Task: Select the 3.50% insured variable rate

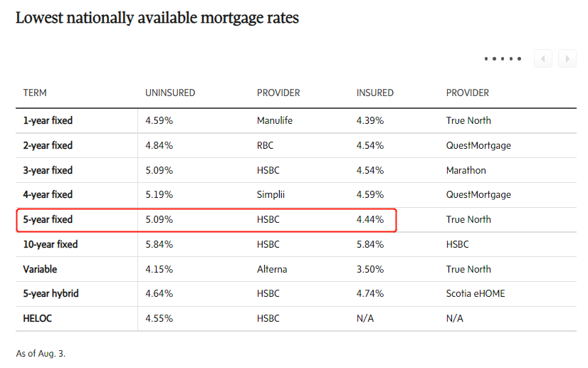Action: [x=370, y=269]
